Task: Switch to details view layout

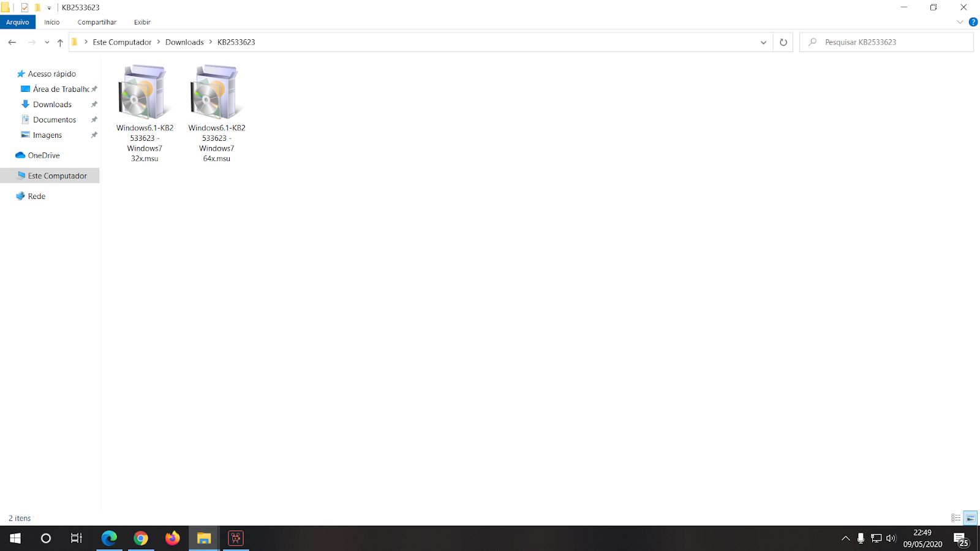Action: 956,518
